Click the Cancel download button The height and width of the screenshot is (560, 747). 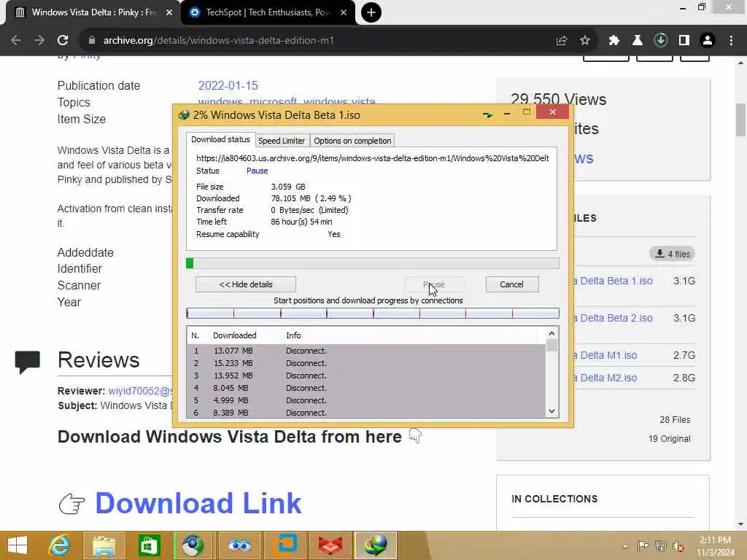point(512,284)
